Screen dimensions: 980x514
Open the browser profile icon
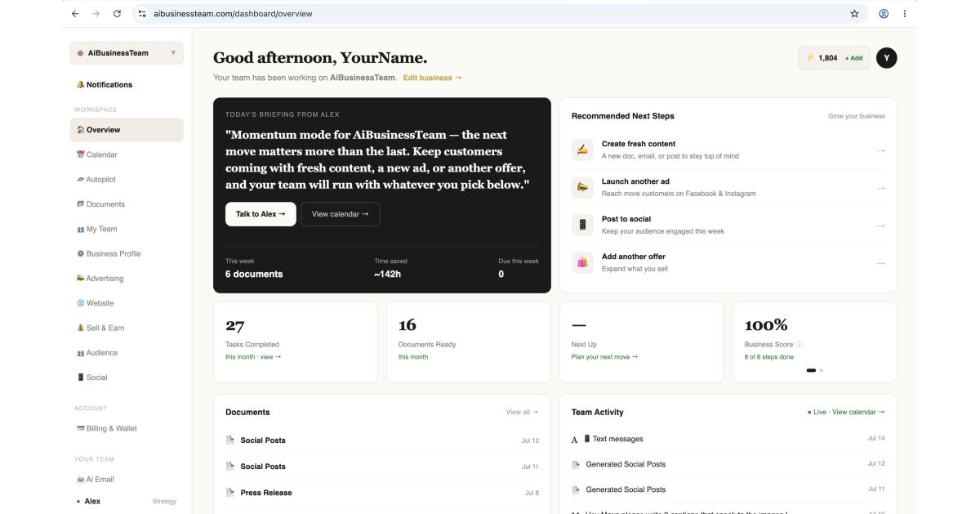coord(884,14)
